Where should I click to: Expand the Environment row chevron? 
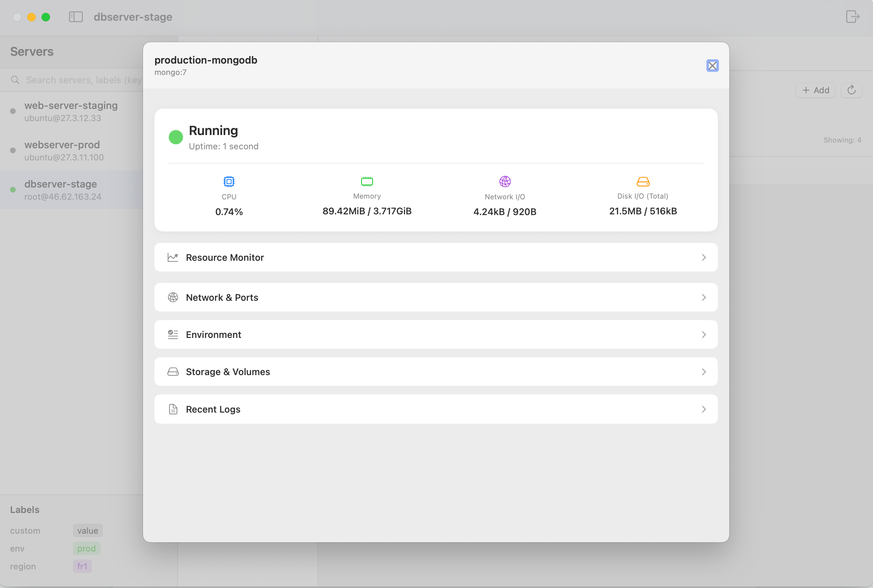[x=704, y=334]
